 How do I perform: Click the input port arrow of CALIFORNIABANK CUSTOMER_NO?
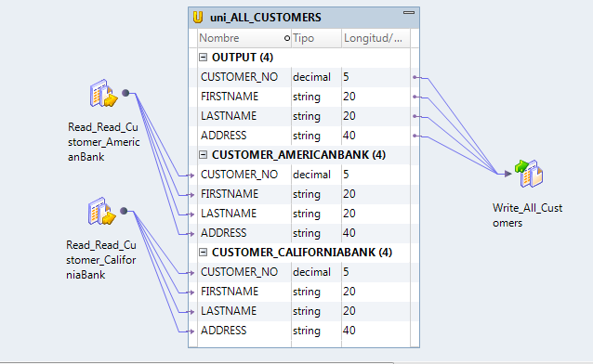click(x=191, y=273)
